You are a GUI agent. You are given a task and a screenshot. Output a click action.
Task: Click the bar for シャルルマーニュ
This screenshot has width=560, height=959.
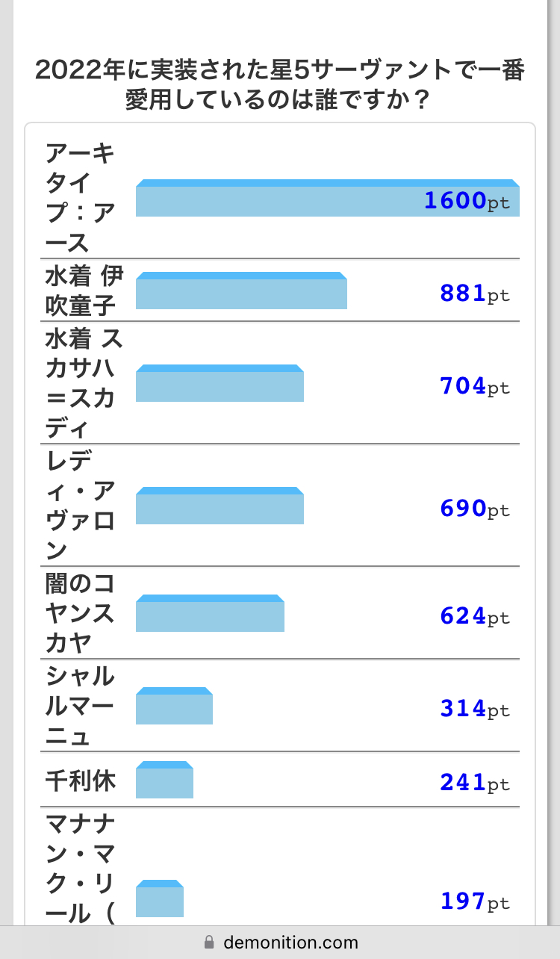point(174,707)
